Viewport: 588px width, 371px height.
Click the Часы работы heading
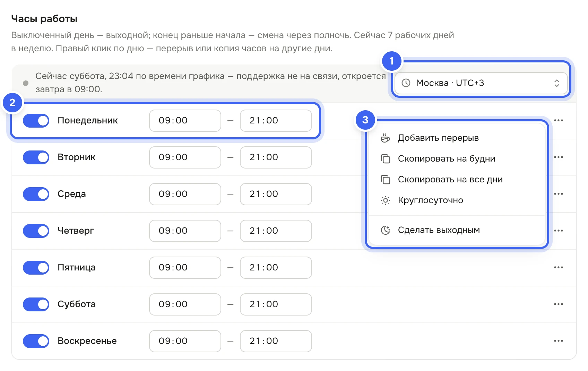44,19
